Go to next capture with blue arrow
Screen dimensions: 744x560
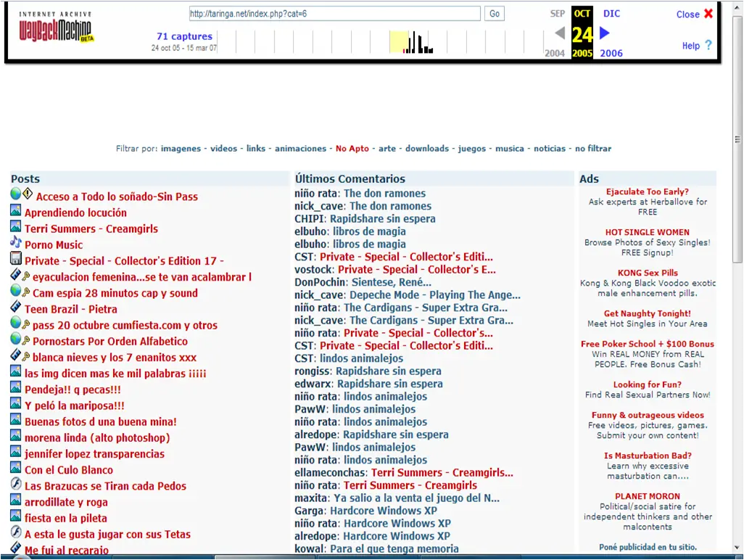point(605,33)
